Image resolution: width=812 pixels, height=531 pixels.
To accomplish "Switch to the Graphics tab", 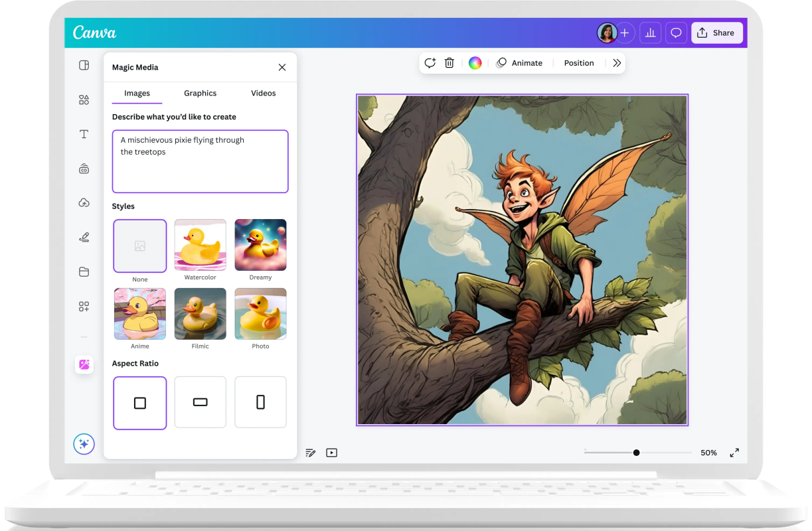I will point(200,94).
